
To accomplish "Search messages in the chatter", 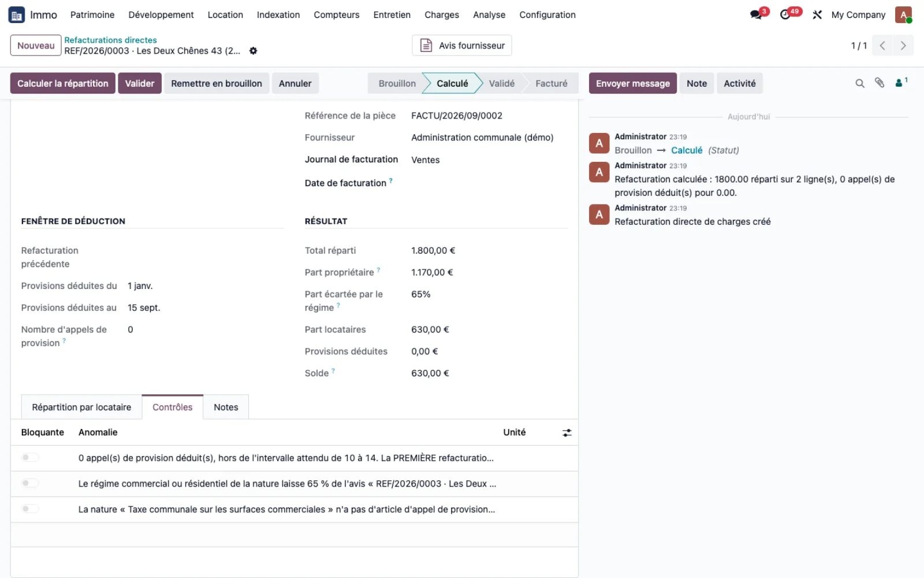I will [860, 83].
